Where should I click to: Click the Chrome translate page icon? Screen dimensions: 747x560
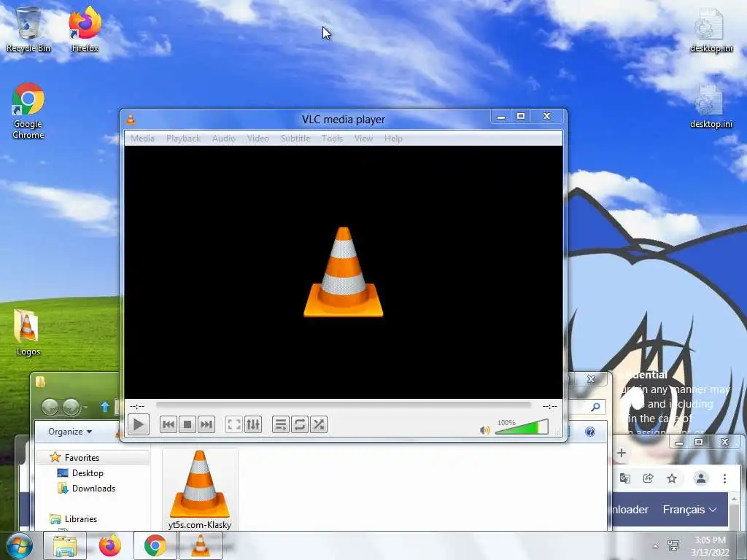[x=625, y=478]
